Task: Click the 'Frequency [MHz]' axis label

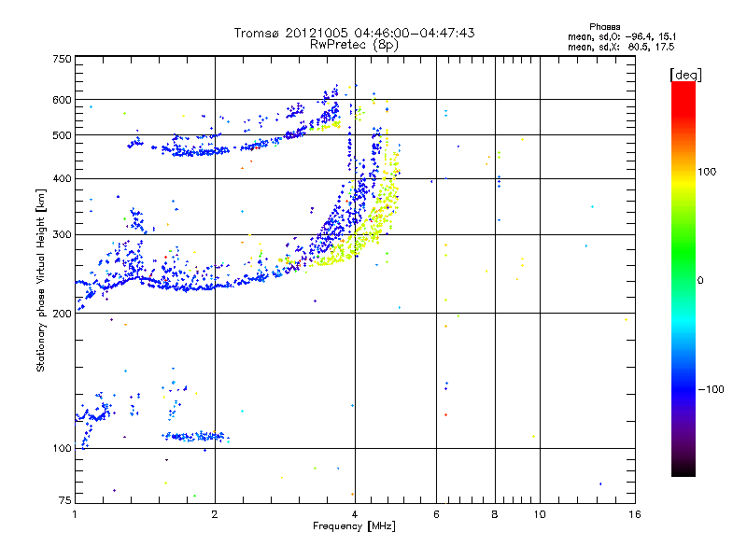Action: point(354,526)
